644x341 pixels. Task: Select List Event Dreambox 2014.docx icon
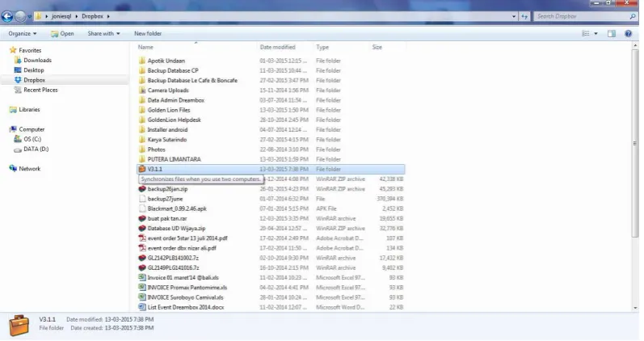[x=142, y=307]
